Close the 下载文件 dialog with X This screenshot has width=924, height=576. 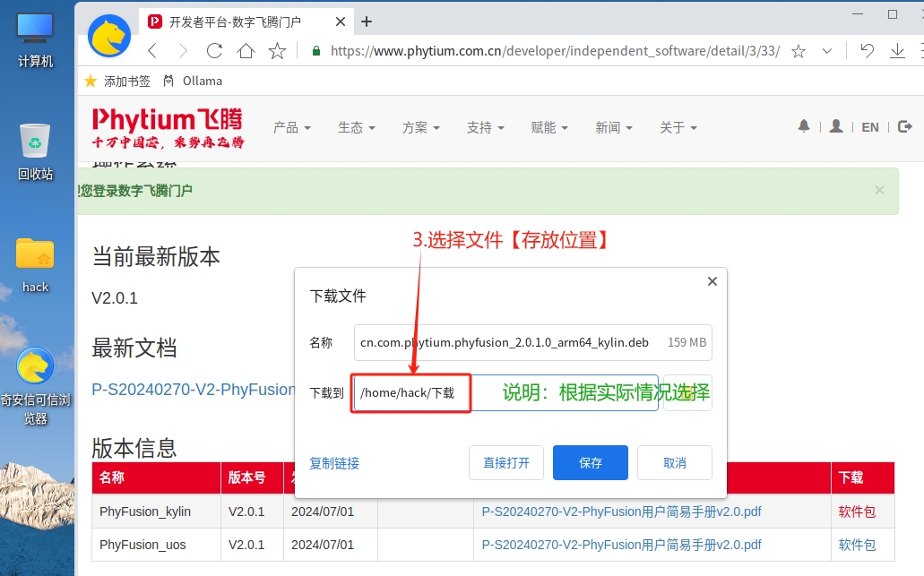712,281
